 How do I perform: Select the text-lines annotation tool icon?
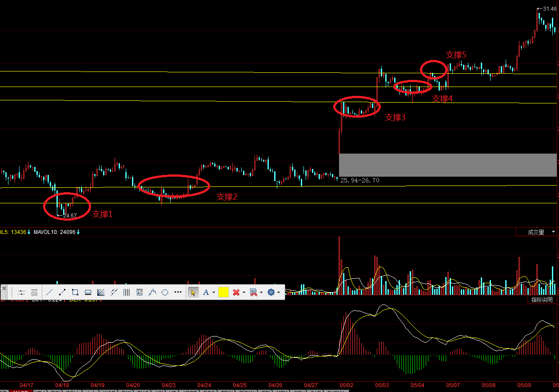pos(140,292)
